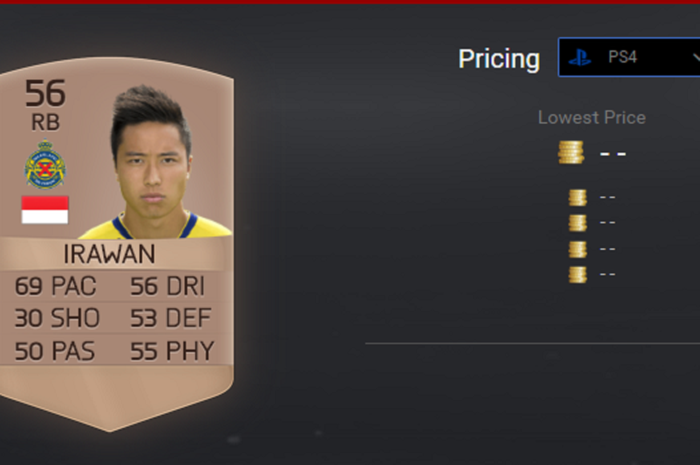
Task: Click the RB position label
Action: click(45, 122)
